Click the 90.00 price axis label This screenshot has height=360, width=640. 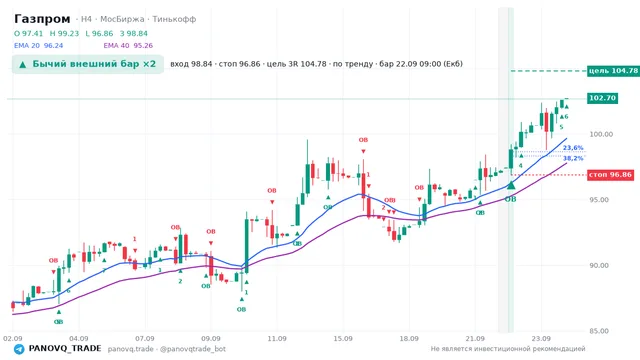click(599, 265)
